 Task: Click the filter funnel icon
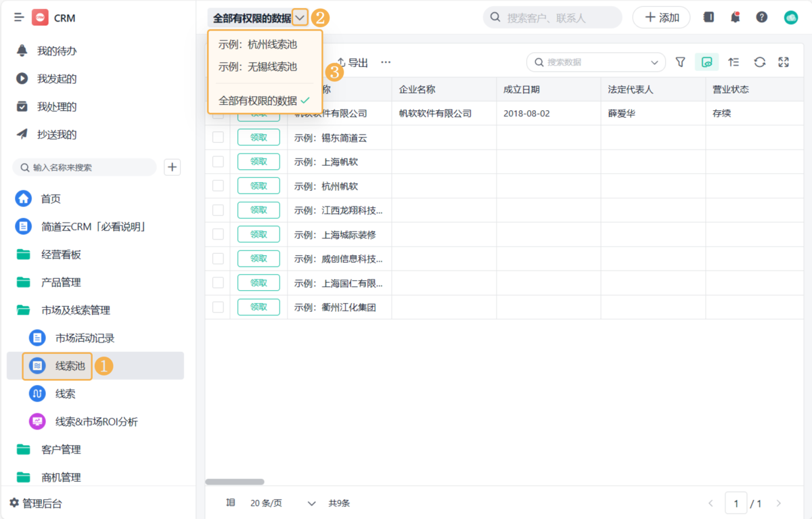coord(680,62)
